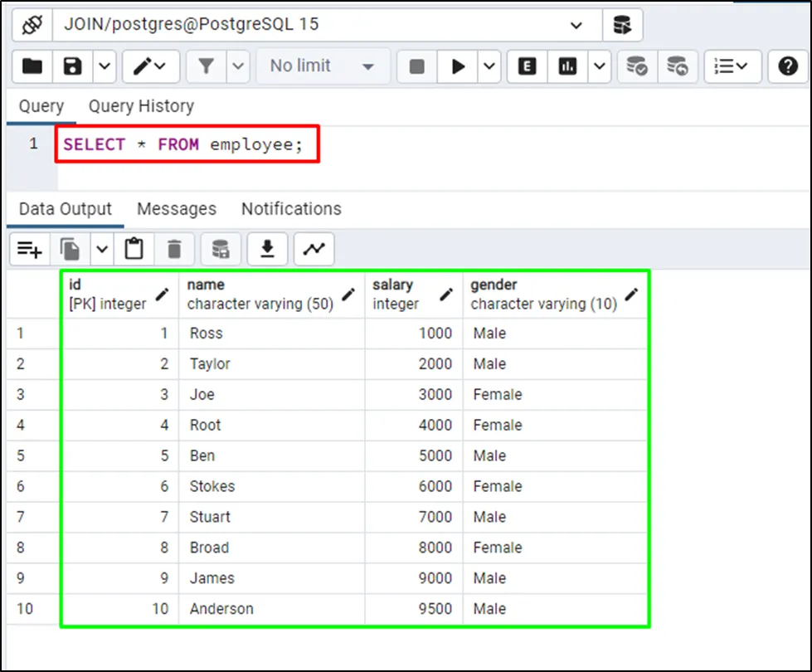Image resolution: width=812 pixels, height=672 pixels.
Task: Click the Help question mark icon
Action: coord(787,67)
